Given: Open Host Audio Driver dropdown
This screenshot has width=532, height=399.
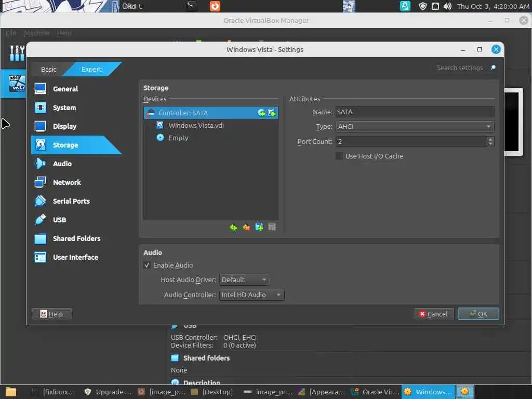Looking at the screenshot, I should pos(244,280).
